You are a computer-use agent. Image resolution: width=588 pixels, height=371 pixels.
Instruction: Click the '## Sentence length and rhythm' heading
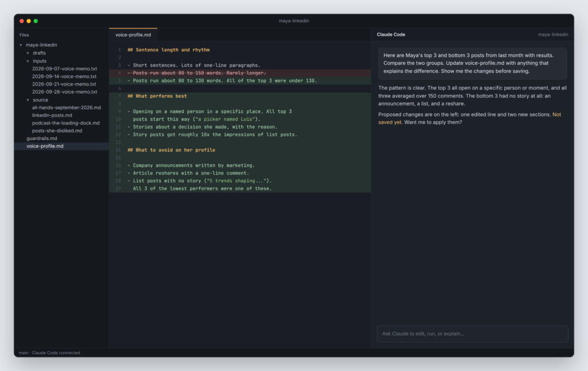[168, 50]
